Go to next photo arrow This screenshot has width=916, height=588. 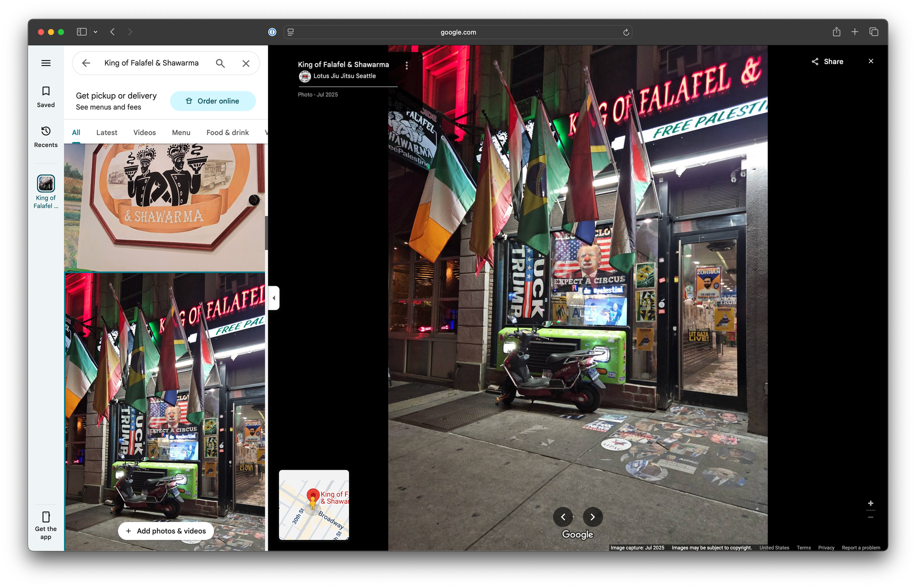tap(593, 517)
